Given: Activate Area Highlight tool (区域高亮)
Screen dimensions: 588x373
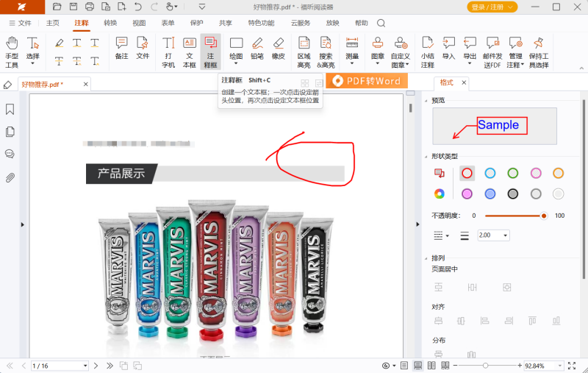Looking at the screenshot, I should coord(304,52).
